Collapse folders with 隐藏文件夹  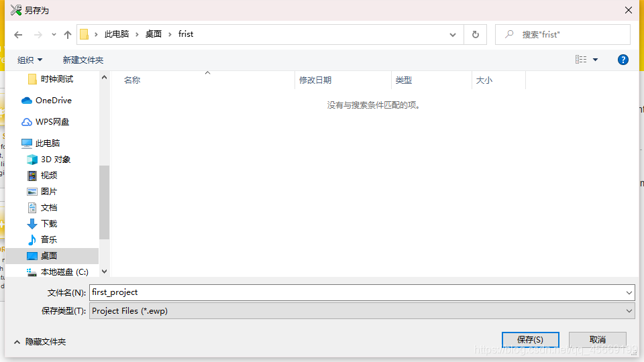40,341
